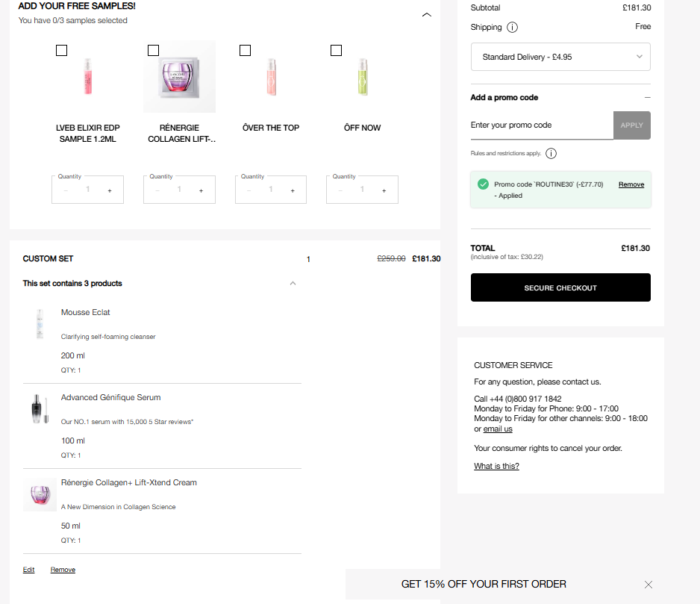Screen dimensions: 700x604
Task: Open the Standard Delivery dropdown
Action: [x=560, y=57]
